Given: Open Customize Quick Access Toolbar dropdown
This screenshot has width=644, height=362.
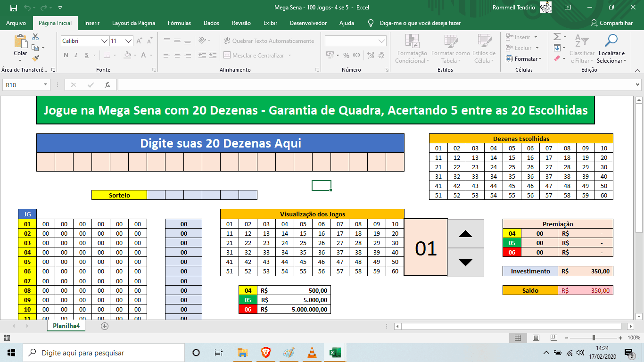Looking at the screenshot, I should pos(60,8).
